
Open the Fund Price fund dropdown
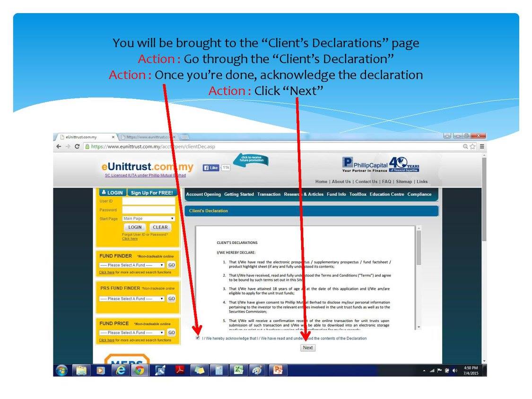pyautogui.click(x=131, y=333)
